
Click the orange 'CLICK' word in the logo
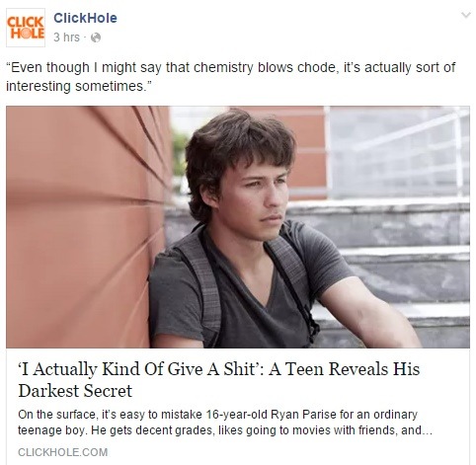[26, 22]
